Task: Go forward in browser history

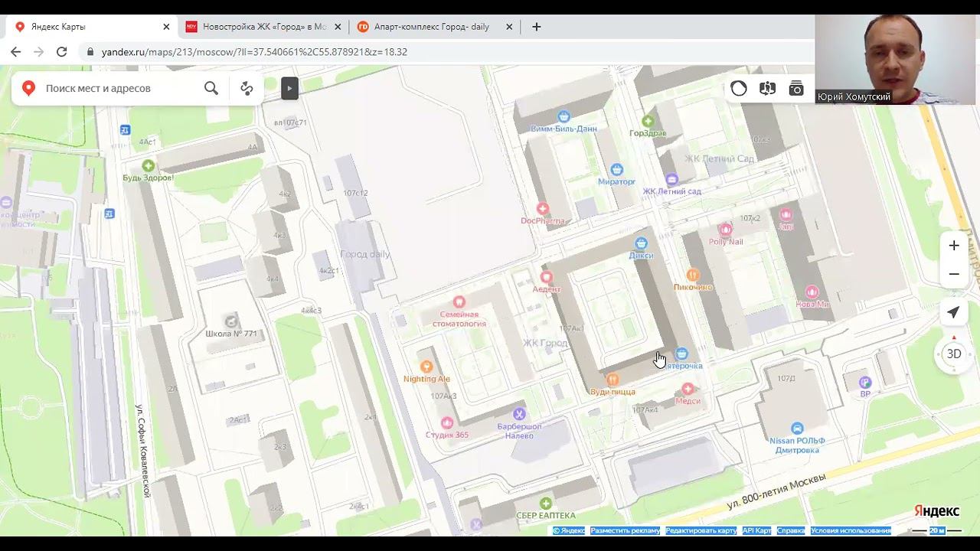Action: (39, 52)
